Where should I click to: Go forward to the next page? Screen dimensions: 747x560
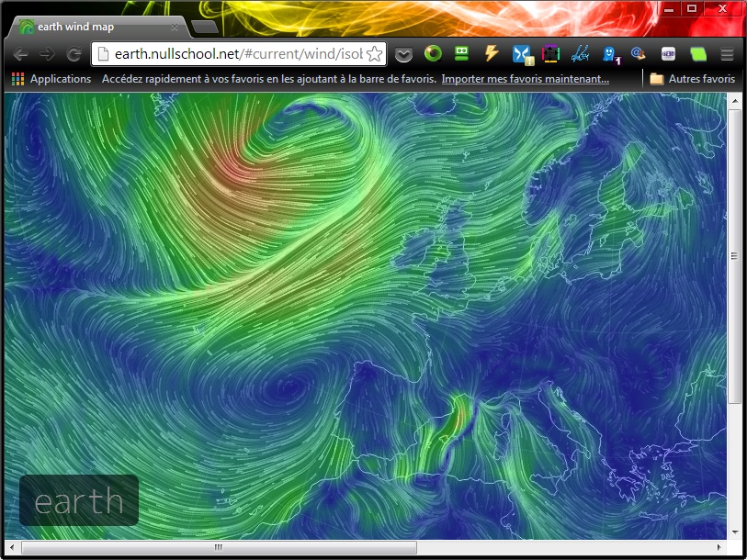(47, 54)
